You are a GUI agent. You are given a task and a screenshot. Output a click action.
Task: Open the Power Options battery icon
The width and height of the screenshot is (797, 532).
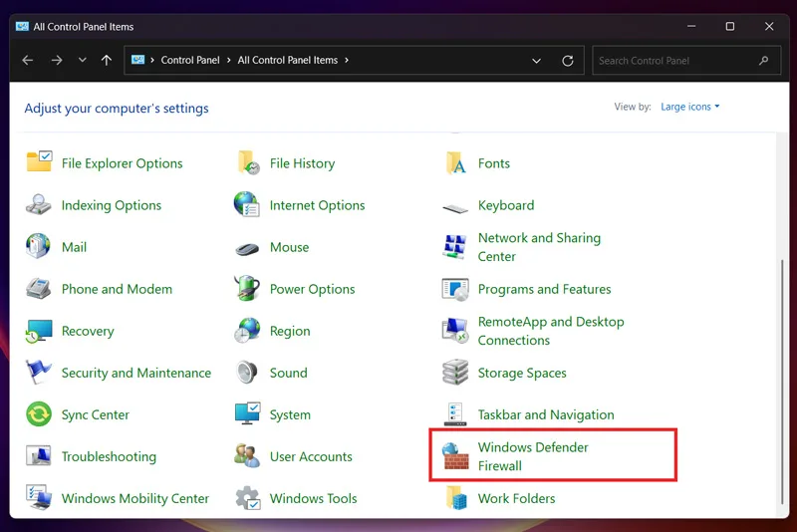click(247, 288)
